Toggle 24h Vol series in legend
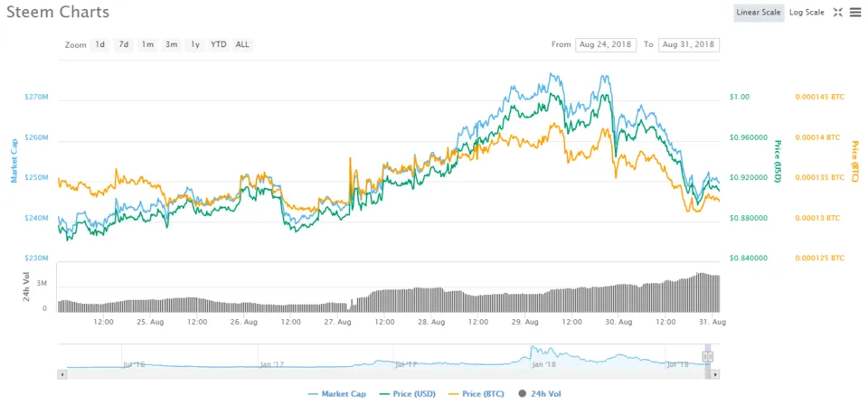 point(540,394)
